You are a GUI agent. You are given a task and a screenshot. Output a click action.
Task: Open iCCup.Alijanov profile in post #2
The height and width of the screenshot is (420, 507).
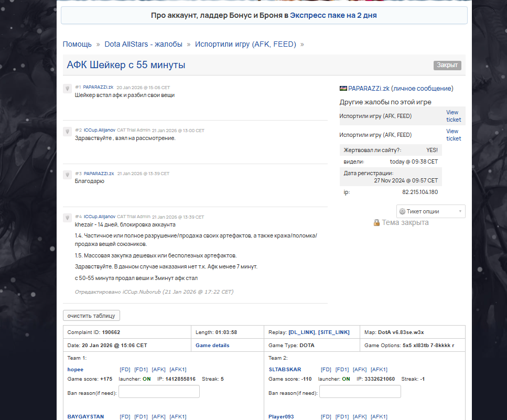pyautogui.click(x=100, y=131)
